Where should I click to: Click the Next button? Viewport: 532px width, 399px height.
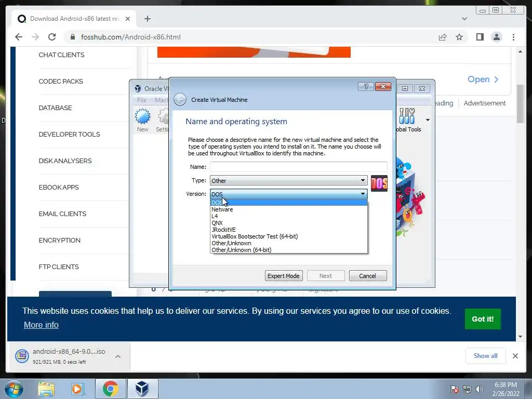326,276
